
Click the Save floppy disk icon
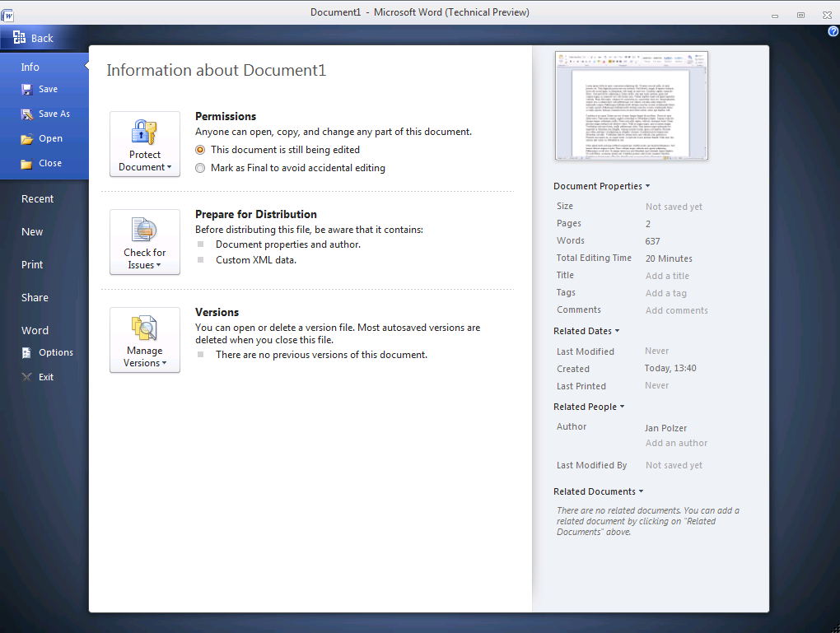point(27,90)
